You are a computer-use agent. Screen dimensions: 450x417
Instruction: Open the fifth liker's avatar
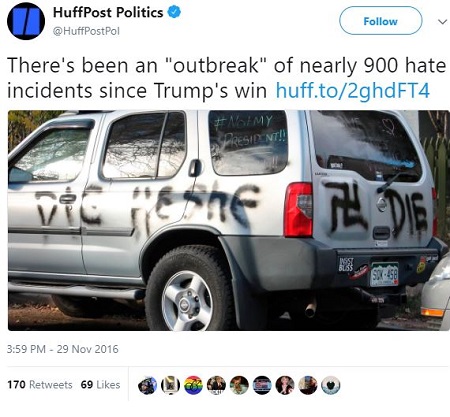pos(239,385)
